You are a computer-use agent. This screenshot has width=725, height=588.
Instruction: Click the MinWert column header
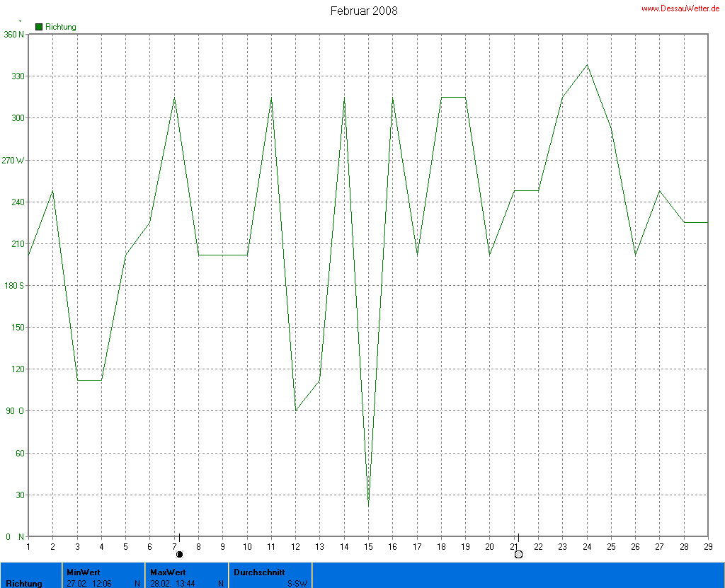tap(84, 572)
